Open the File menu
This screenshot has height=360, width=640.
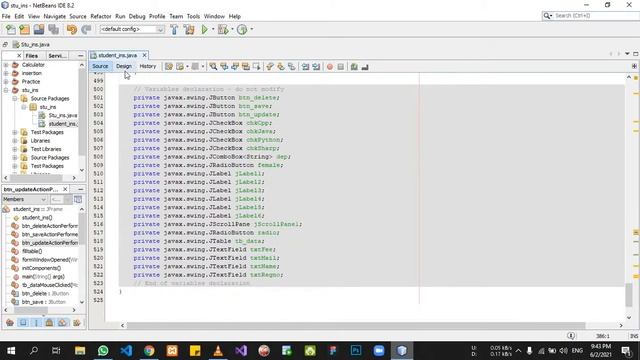[6, 16]
